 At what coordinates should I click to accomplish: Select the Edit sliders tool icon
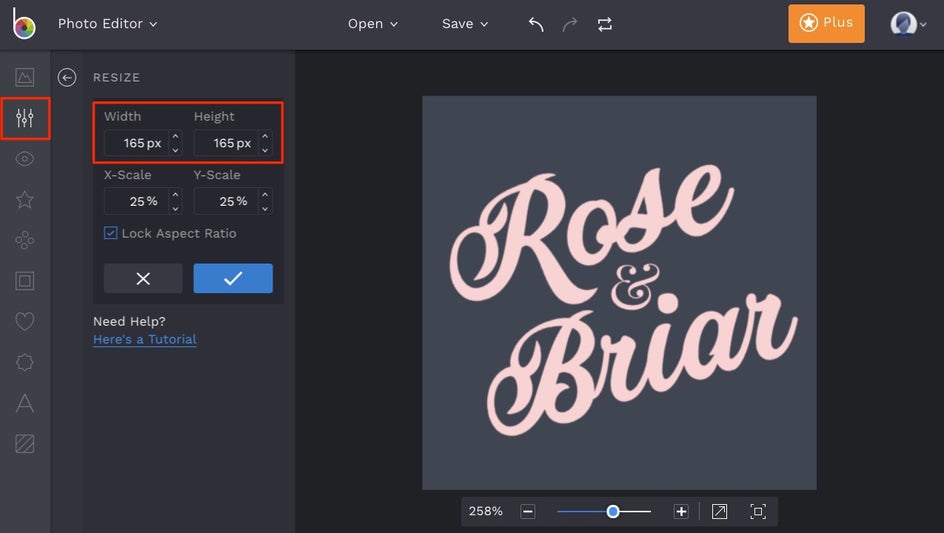(25, 119)
